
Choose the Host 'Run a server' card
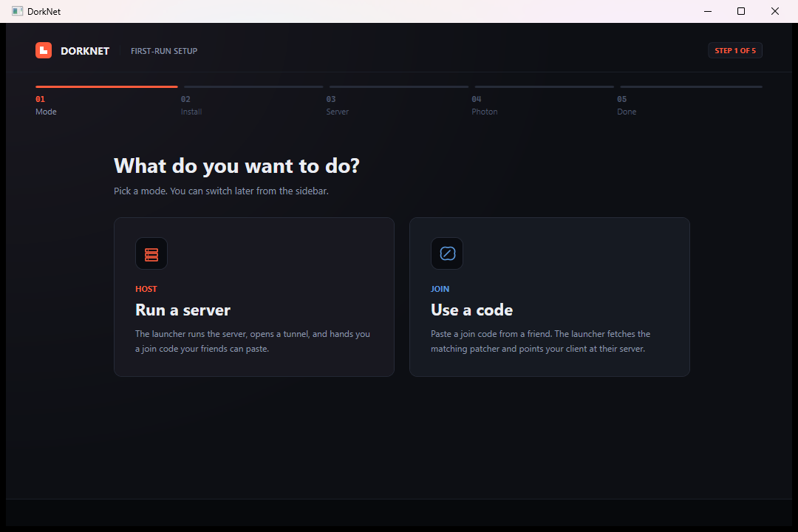point(254,297)
